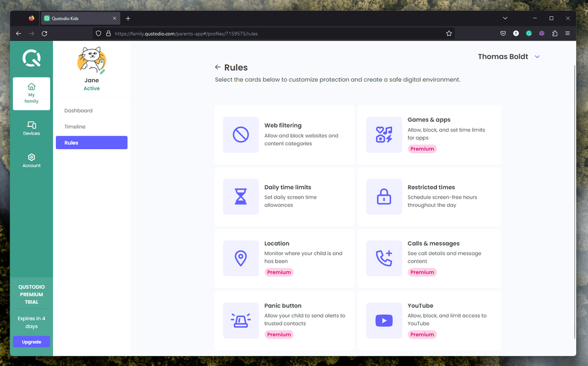The height and width of the screenshot is (366, 588).
Task: Click tracking protection shield icon
Action: (x=98, y=33)
